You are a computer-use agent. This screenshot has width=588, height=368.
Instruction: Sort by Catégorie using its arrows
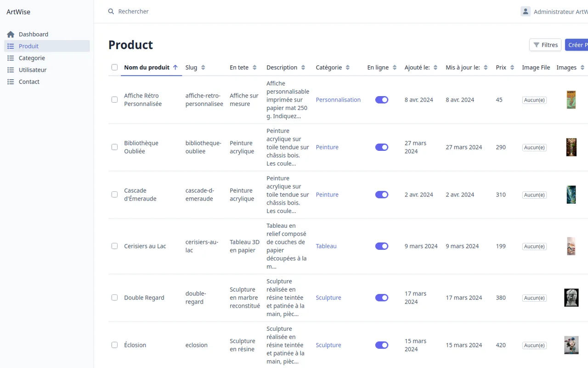tap(348, 68)
